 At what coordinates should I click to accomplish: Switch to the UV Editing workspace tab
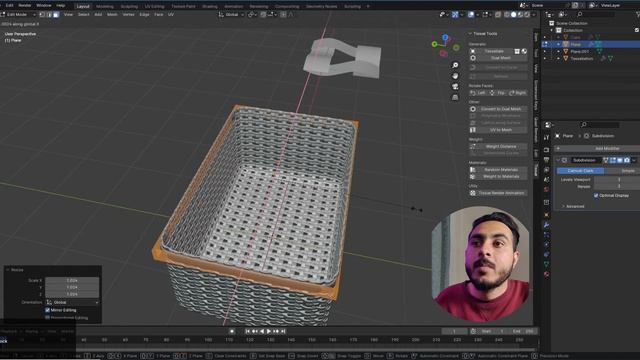[x=154, y=6]
